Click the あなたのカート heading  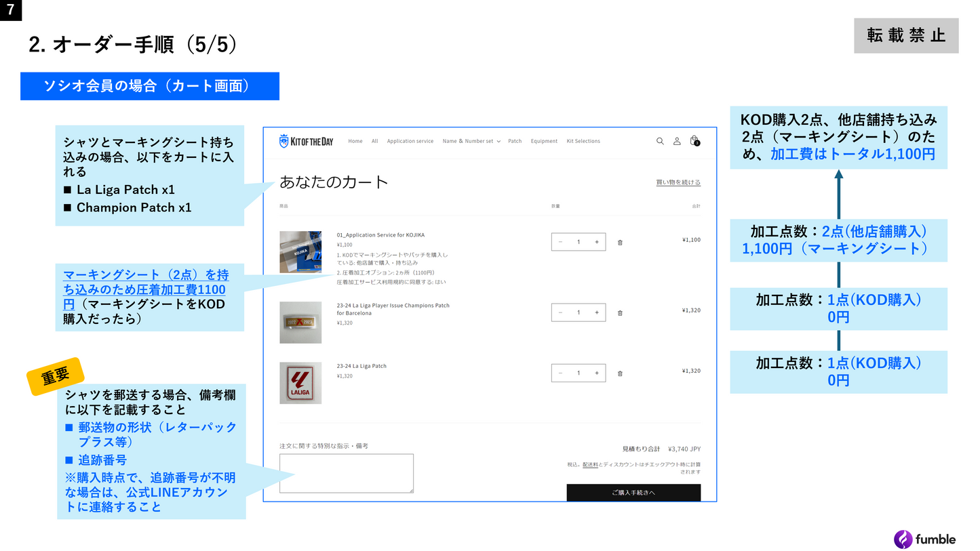click(x=334, y=182)
